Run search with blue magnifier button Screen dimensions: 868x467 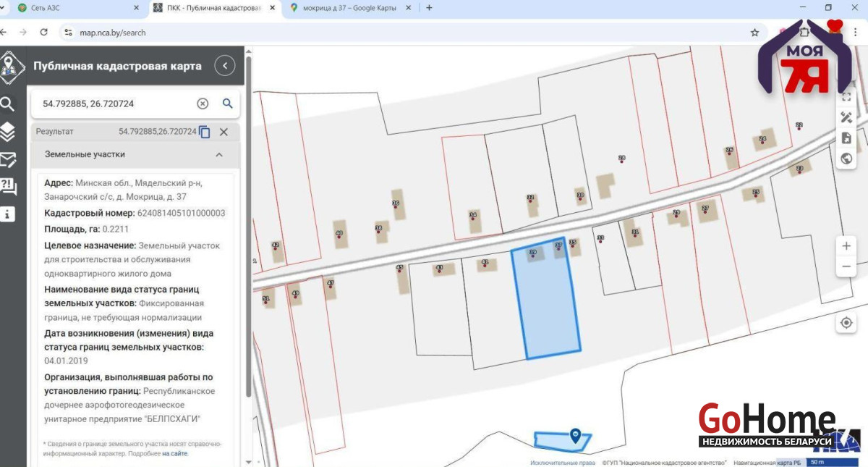click(227, 104)
